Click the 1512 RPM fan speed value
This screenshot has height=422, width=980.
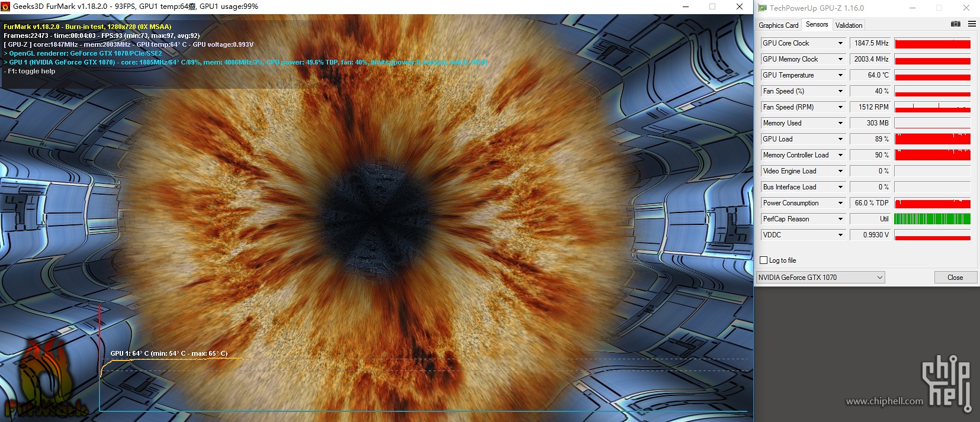click(870, 107)
